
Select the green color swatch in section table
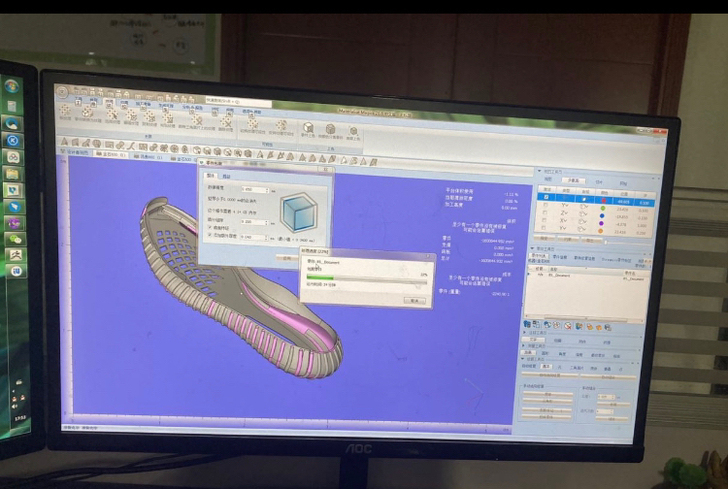coord(603,208)
